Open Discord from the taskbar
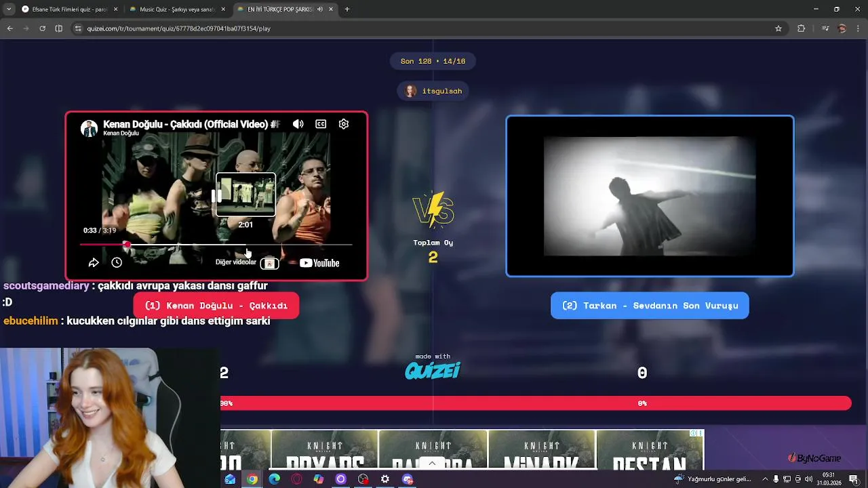 pyautogui.click(x=408, y=479)
